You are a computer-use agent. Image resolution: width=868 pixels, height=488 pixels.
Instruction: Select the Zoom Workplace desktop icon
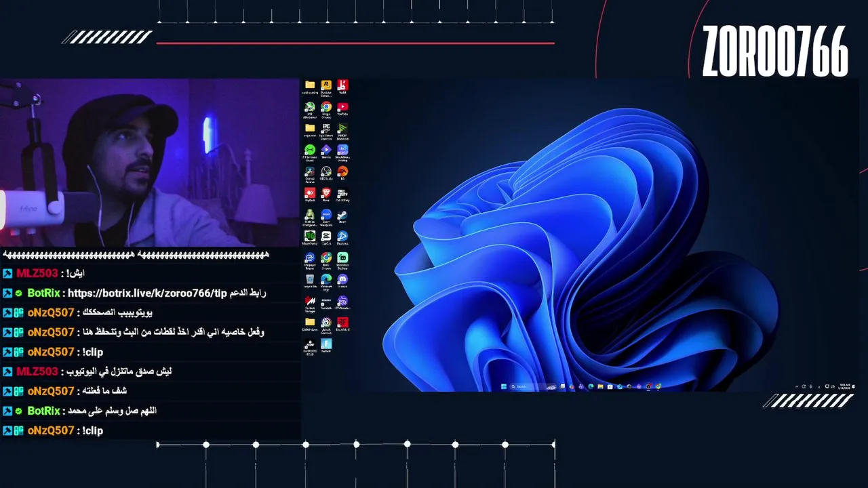(x=326, y=217)
